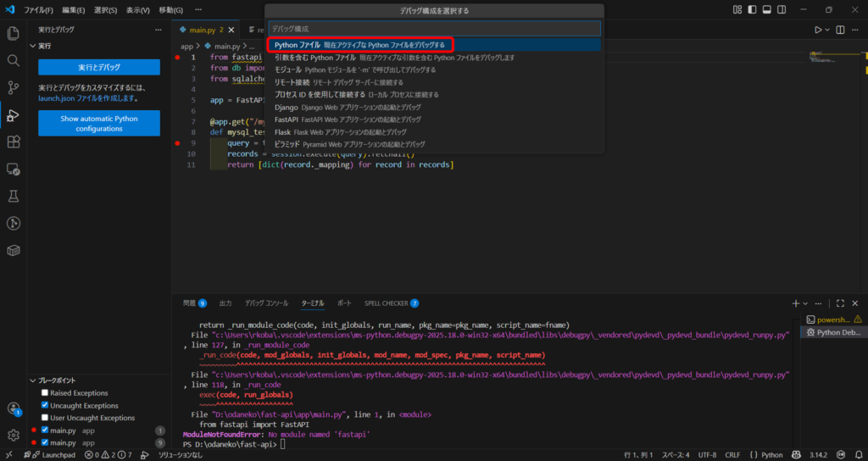Switch to the 問題 panel tab
Image resolution: width=868 pixels, height=461 pixels.
tap(190, 303)
